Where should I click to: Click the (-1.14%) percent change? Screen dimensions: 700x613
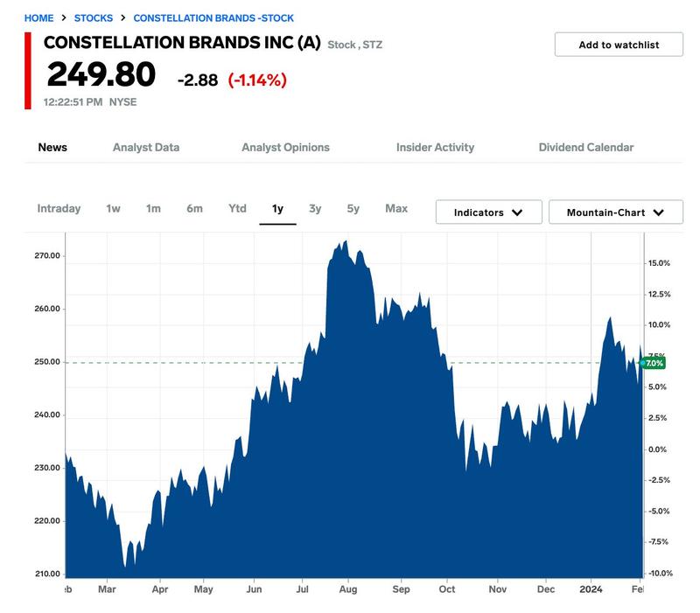(257, 80)
